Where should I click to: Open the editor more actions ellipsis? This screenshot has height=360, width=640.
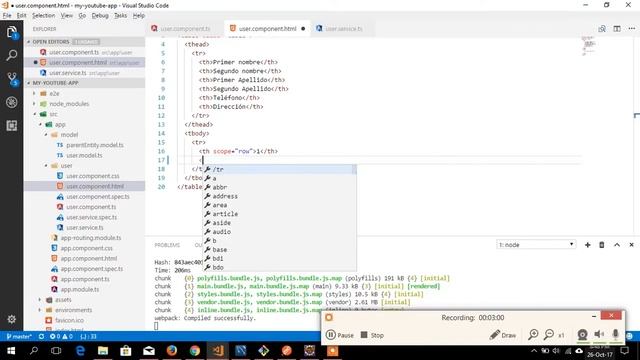click(632, 29)
